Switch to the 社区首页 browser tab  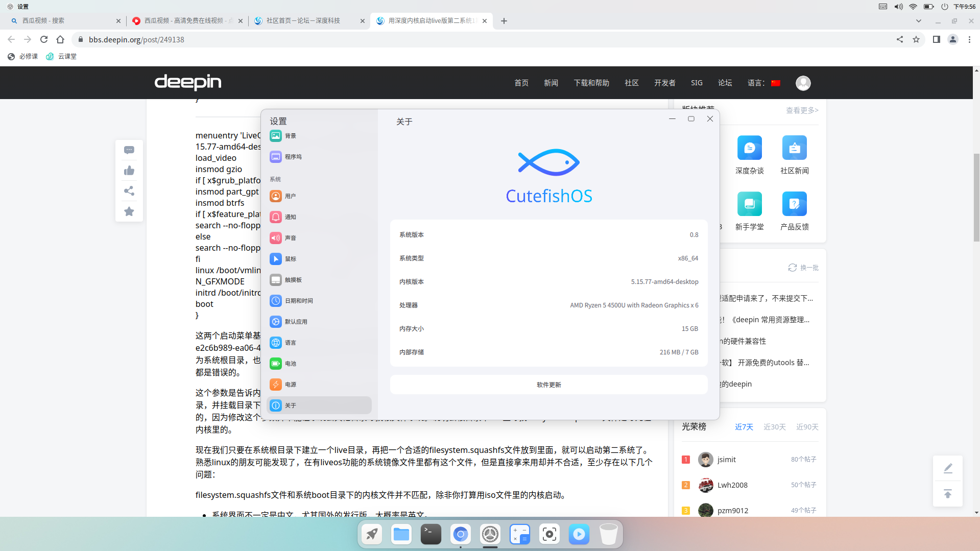pyautogui.click(x=303, y=21)
